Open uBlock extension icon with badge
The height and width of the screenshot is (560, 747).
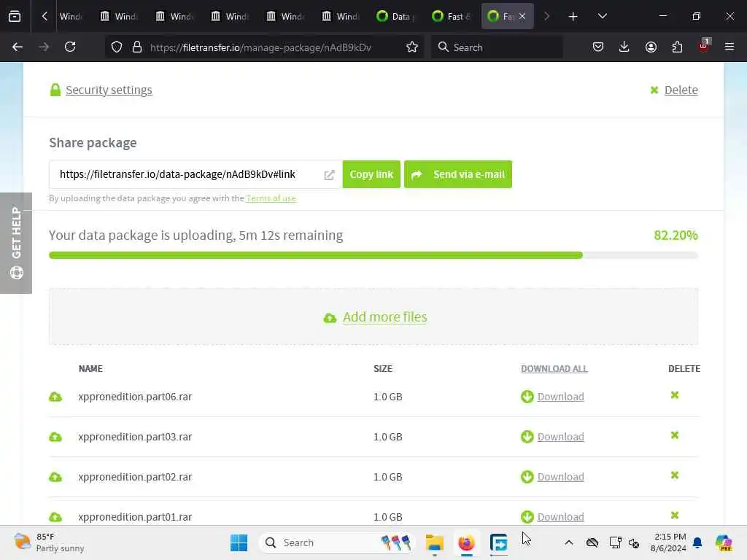click(x=704, y=46)
